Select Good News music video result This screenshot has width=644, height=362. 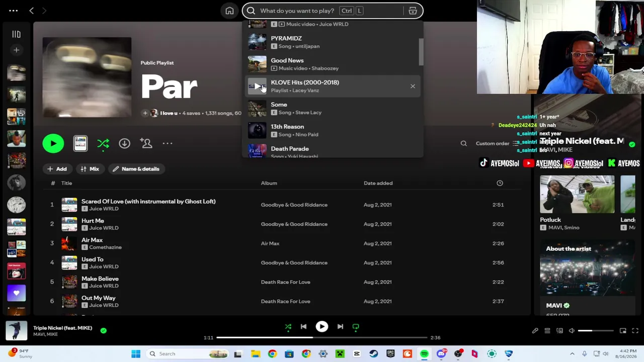tap(332, 64)
